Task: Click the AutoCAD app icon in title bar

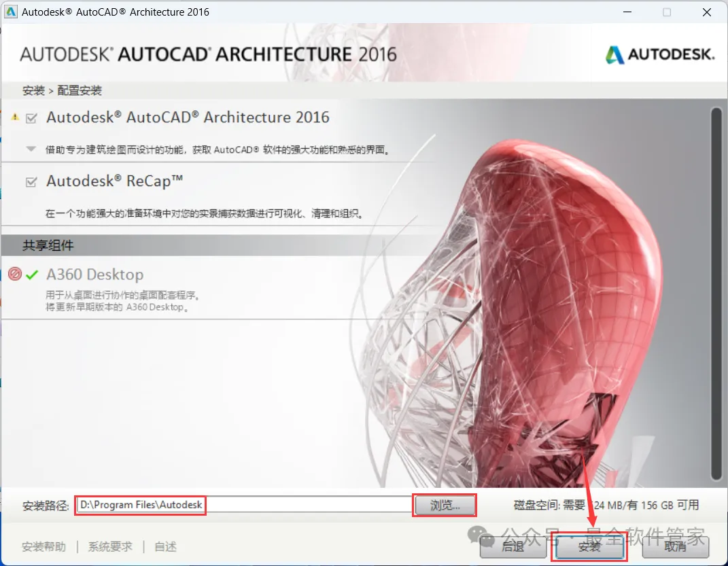Action: 10,12
